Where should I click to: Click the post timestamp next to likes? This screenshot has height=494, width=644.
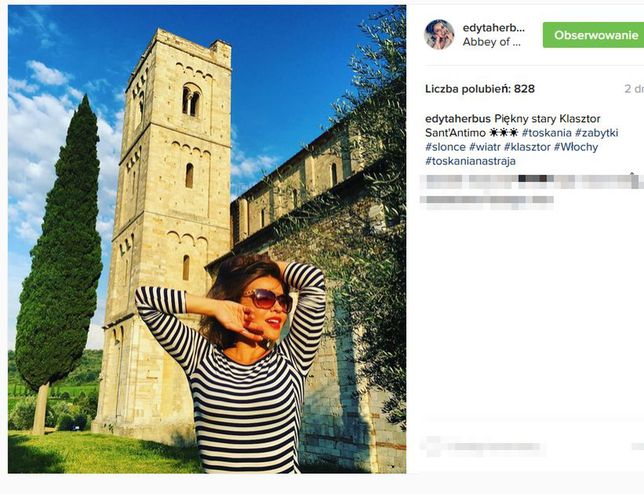click(x=634, y=89)
